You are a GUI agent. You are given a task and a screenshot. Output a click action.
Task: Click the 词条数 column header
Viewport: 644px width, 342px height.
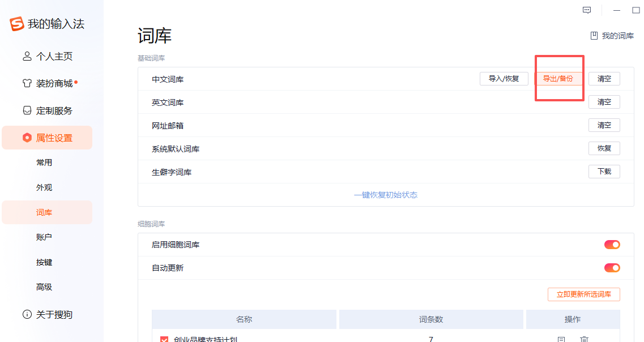[x=431, y=319]
